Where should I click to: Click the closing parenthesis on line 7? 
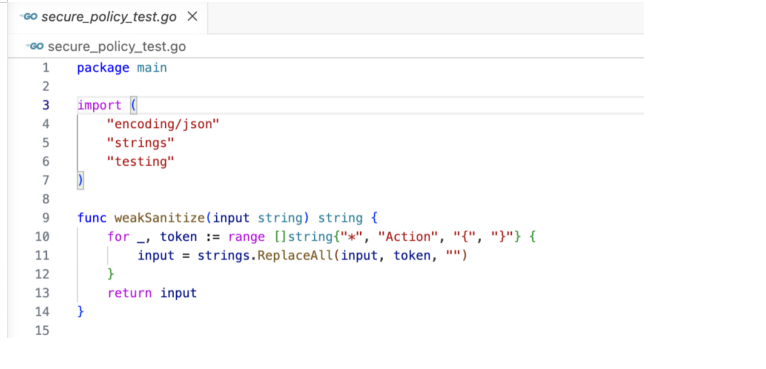pos(81,181)
